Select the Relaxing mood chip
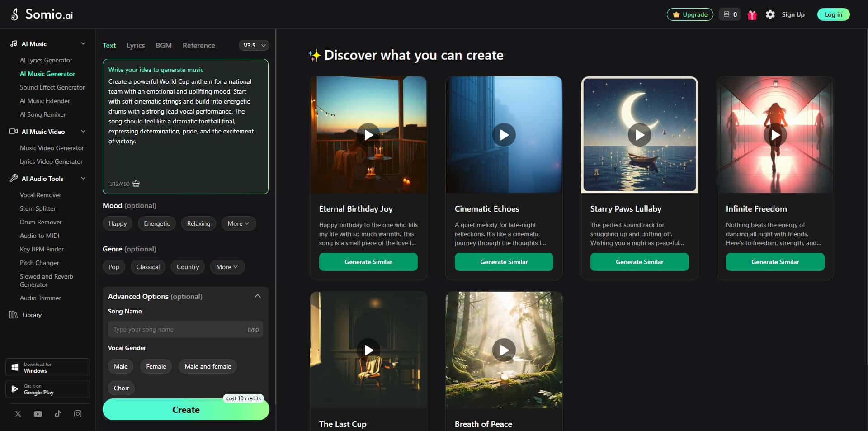This screenshot has width=868, height=431. (198, 223)
